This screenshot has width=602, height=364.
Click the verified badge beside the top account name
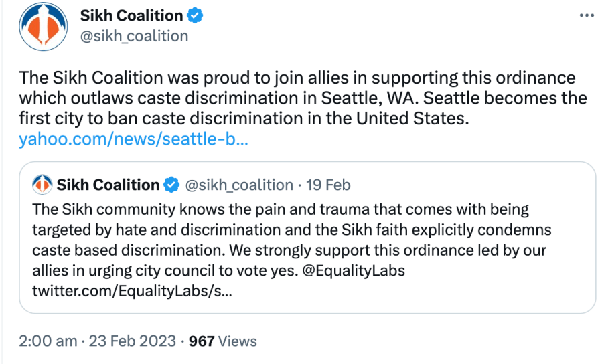195,15
